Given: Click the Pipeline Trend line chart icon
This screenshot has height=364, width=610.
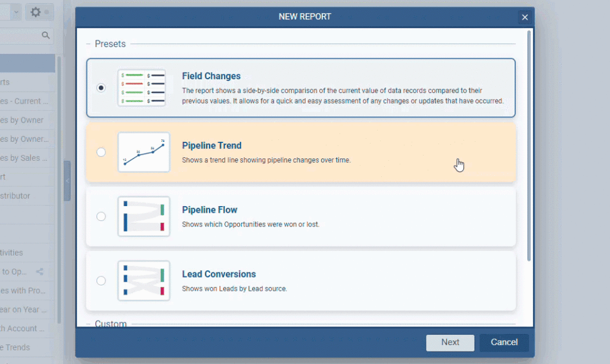Looking at the screenshot, I should pos(144,152).
